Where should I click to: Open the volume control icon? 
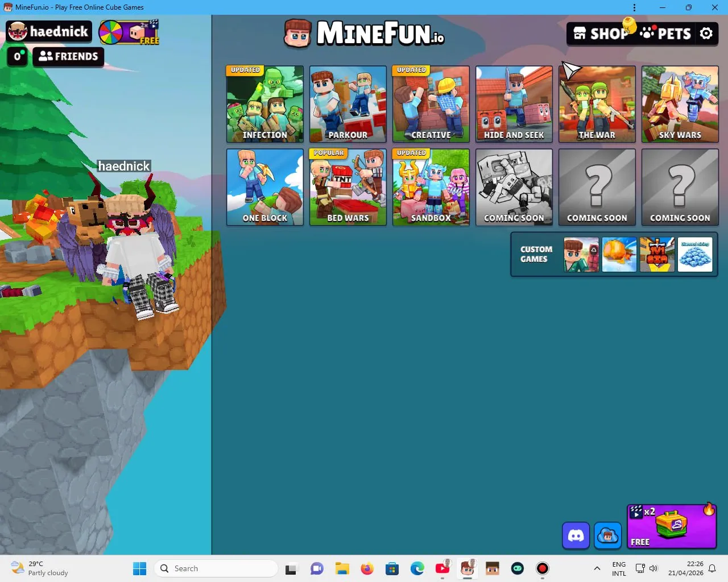653,568
